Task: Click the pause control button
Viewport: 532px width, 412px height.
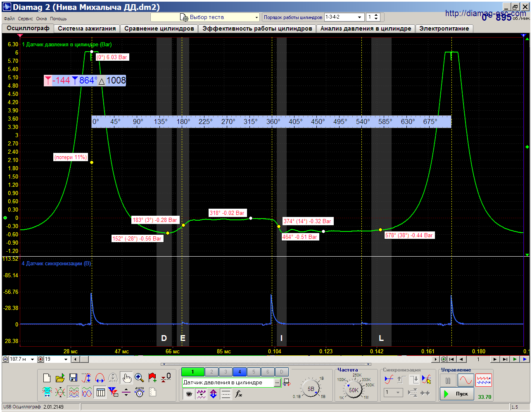Action: tap(448, 381)
